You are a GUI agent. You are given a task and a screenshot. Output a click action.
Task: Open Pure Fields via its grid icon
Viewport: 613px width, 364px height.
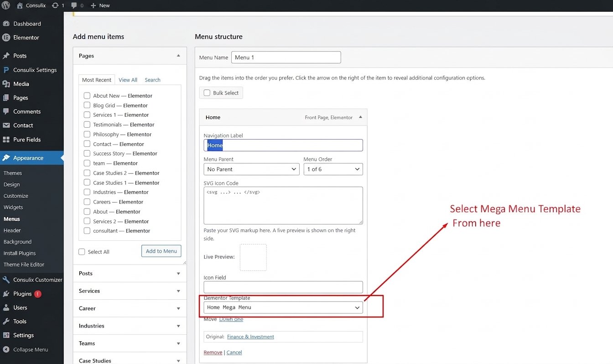pos(6,140)
